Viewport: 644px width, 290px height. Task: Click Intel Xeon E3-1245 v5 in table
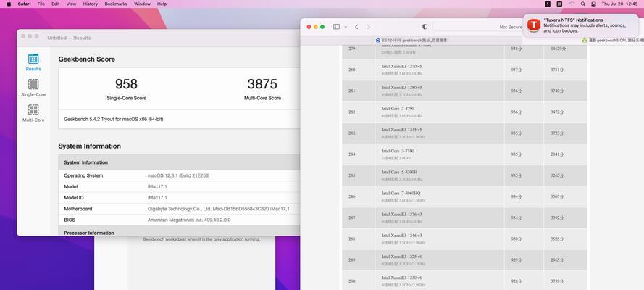401,130
